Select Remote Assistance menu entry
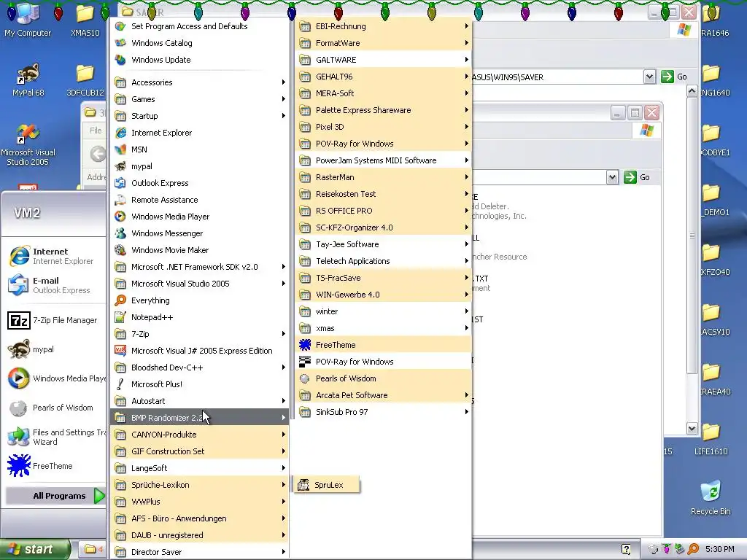This screenshot has width=747, height=560. point(200,200)
